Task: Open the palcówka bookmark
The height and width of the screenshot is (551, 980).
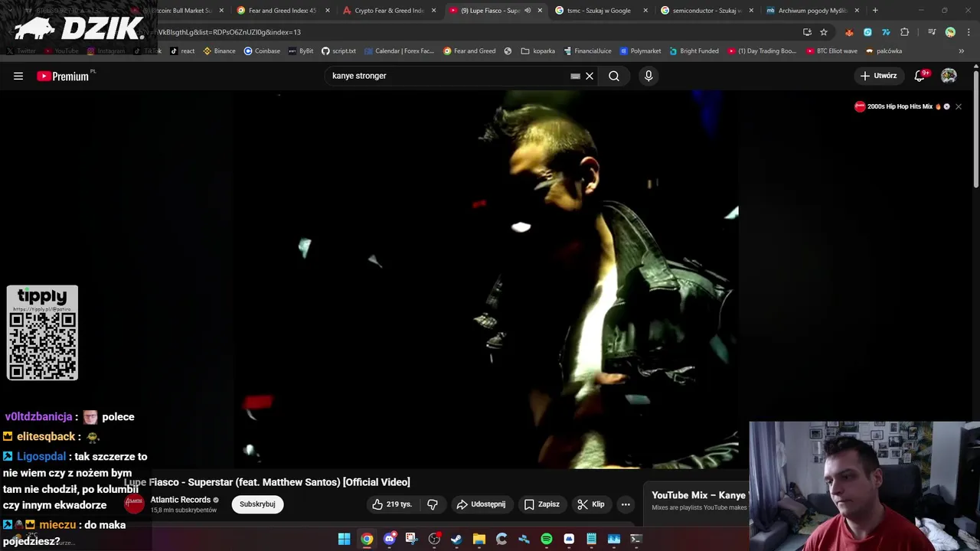Action: [884, 51]
